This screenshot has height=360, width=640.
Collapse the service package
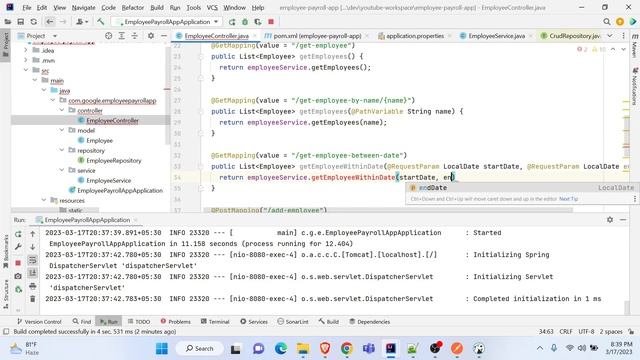pyautogui.click(x=62, y=170)
